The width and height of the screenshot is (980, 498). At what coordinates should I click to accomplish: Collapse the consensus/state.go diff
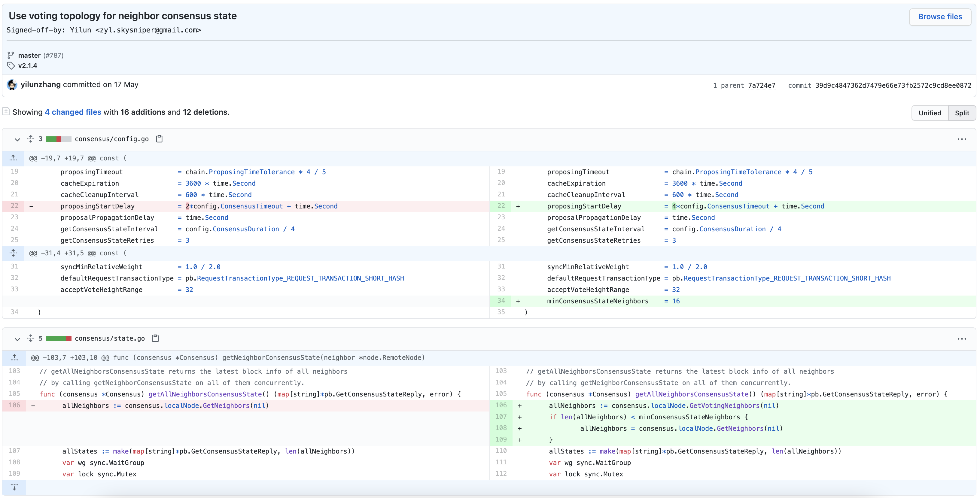[x=17, y=339]
